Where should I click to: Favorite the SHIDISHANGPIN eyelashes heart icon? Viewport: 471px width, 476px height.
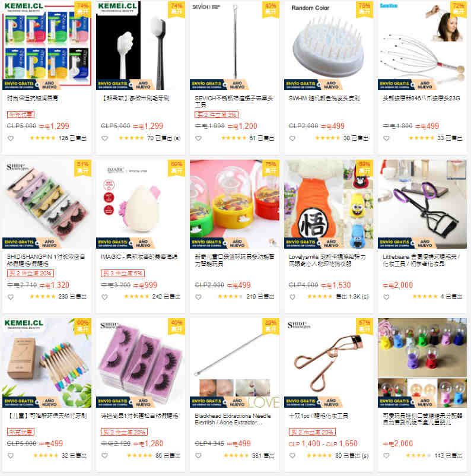pyautogui.click(x=11, y=297)
